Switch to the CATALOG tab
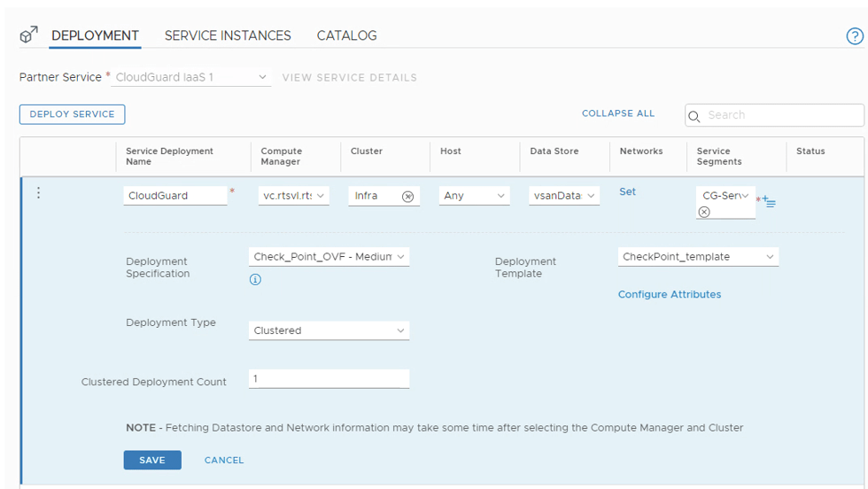This screenshot has width=868, height=489. 346,35
